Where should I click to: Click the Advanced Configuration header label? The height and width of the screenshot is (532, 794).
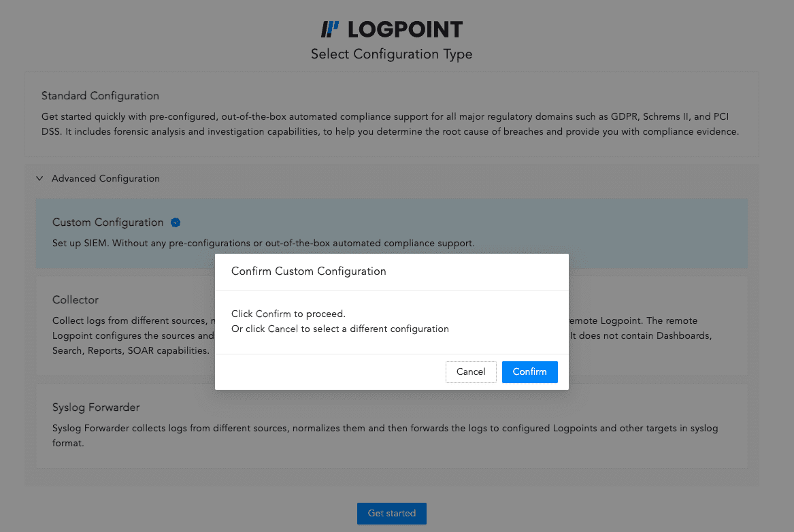[105, 178]
